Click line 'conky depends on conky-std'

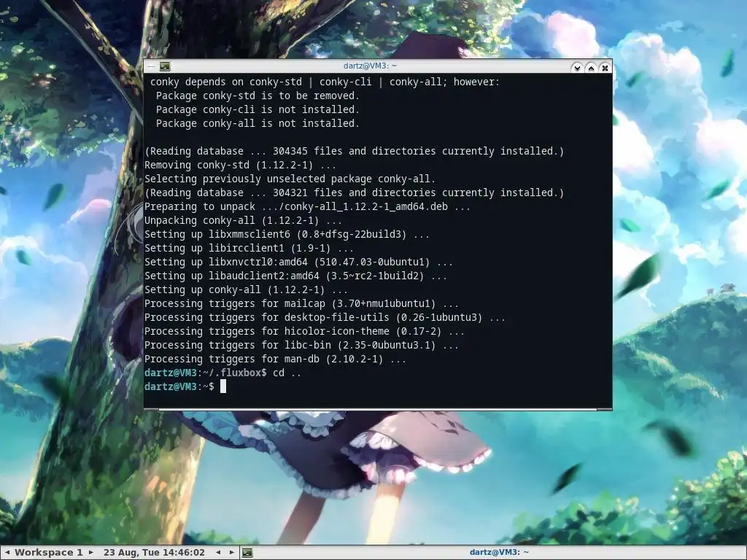click(x=325, y=82)
